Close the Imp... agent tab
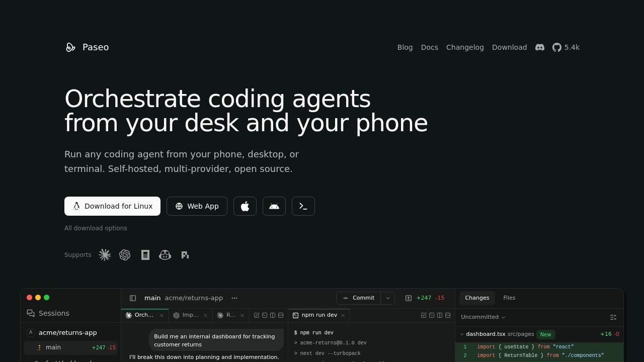This screenshot has height=362, width=644. 205,316
